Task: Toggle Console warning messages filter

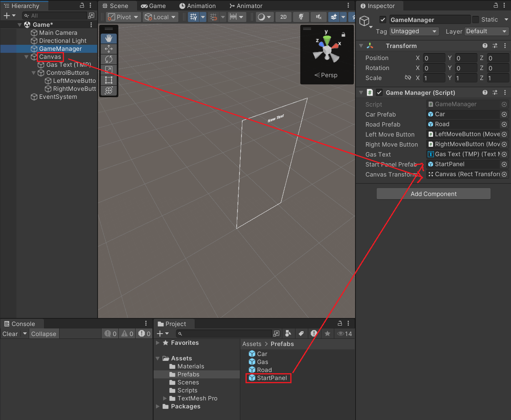Action: [127, 334]
